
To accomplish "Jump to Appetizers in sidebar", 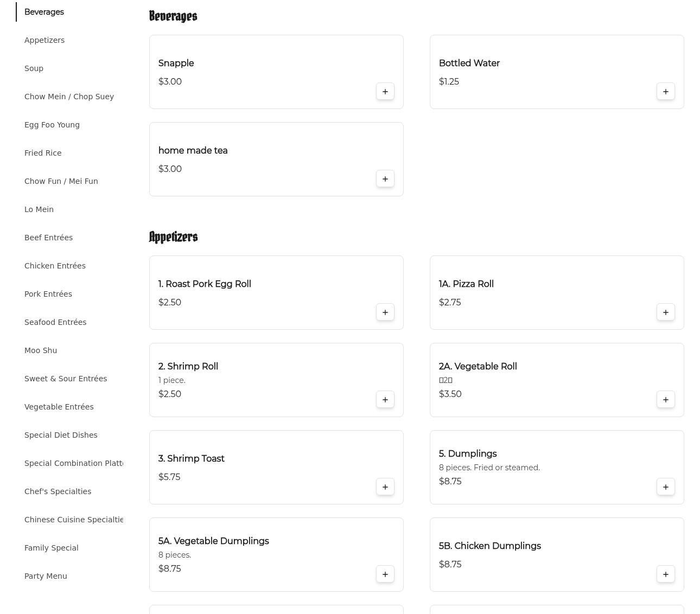I will click(x=44, y=40).
